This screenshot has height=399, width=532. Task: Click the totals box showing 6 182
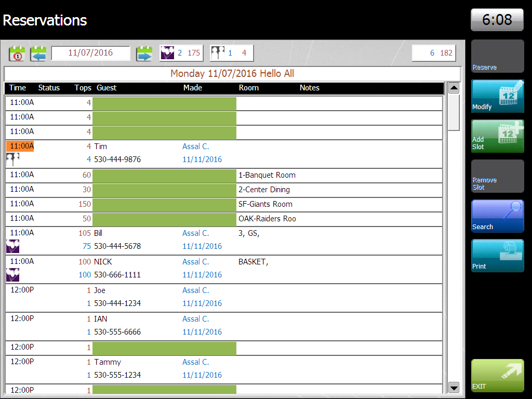434,53
